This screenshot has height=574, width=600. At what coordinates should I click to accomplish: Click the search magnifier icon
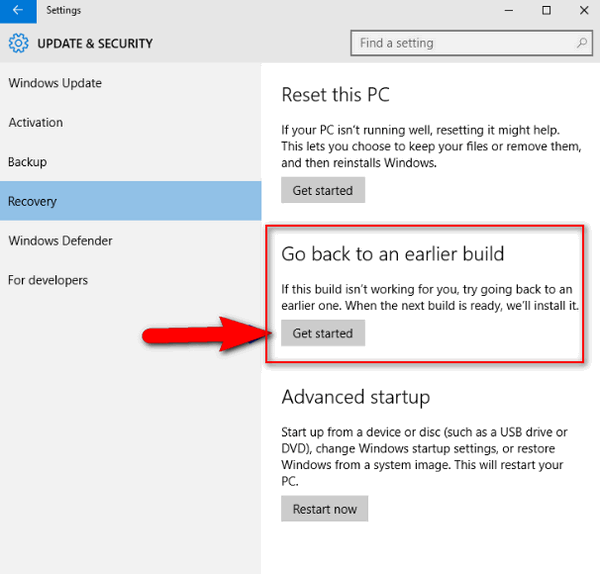pos(582,43)
